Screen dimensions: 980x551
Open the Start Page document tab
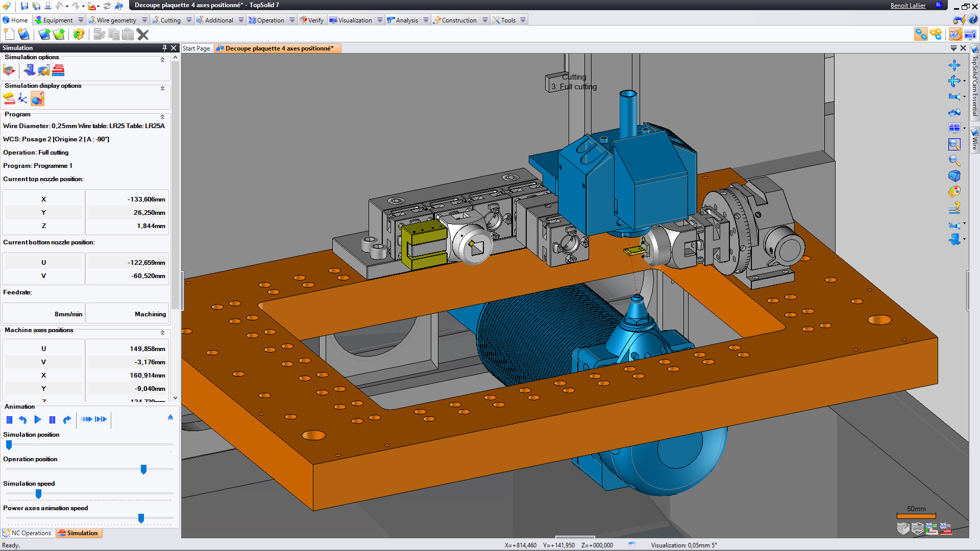coord(197,48)
